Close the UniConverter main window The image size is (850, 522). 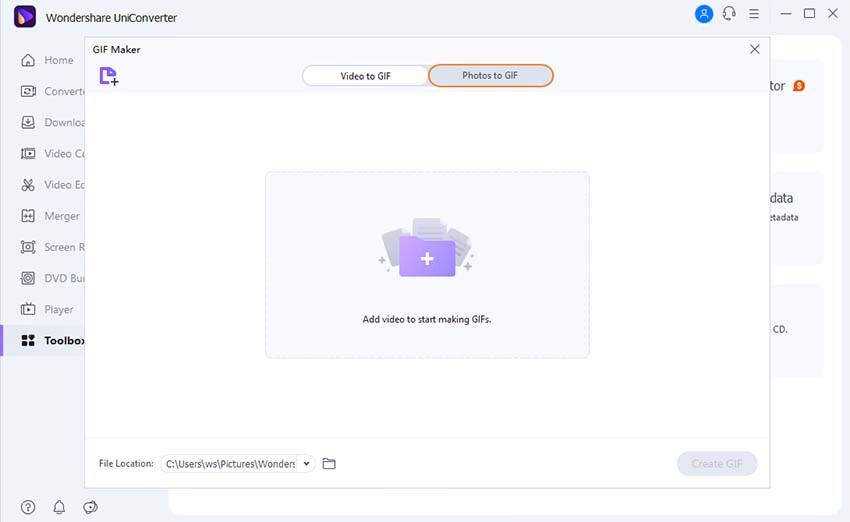click(x=833, y=14)
